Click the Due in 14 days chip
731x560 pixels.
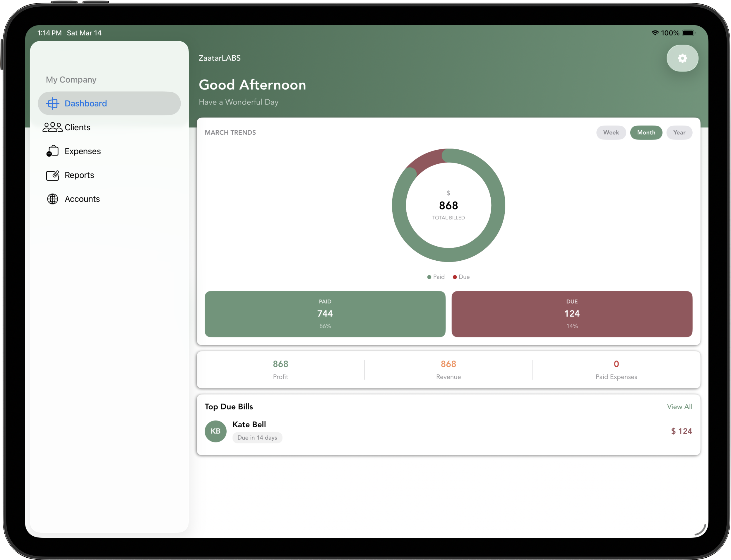(x=257, y=438)
